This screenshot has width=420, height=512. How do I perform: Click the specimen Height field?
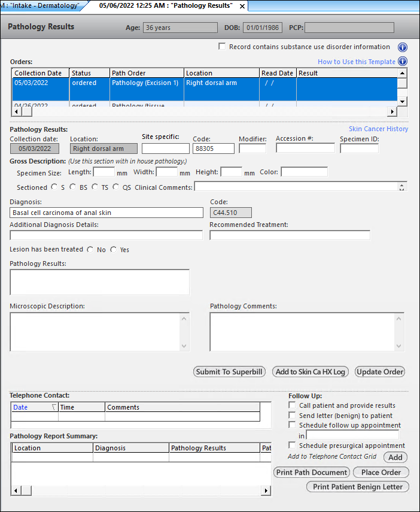click(232, 172)
